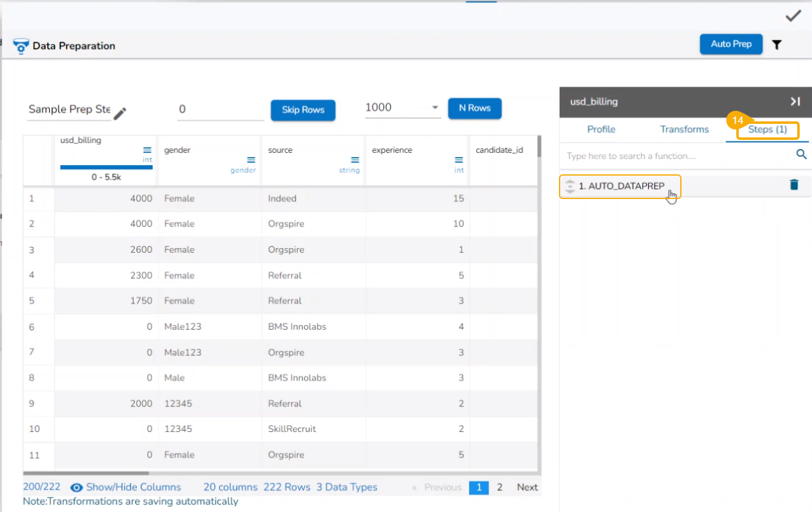
Task: Go to page 2 of results
Action: click(499, 487)
